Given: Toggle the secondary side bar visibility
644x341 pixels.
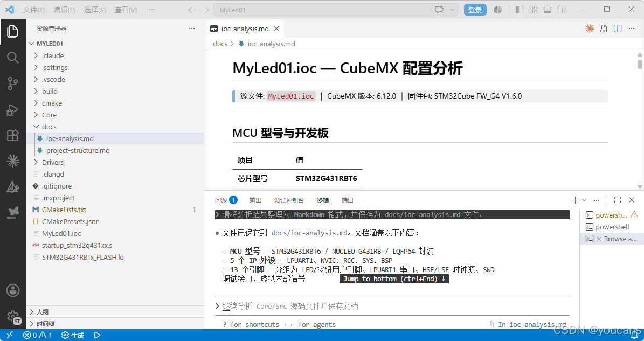Looking at the screenshot, I should [562, 10].
